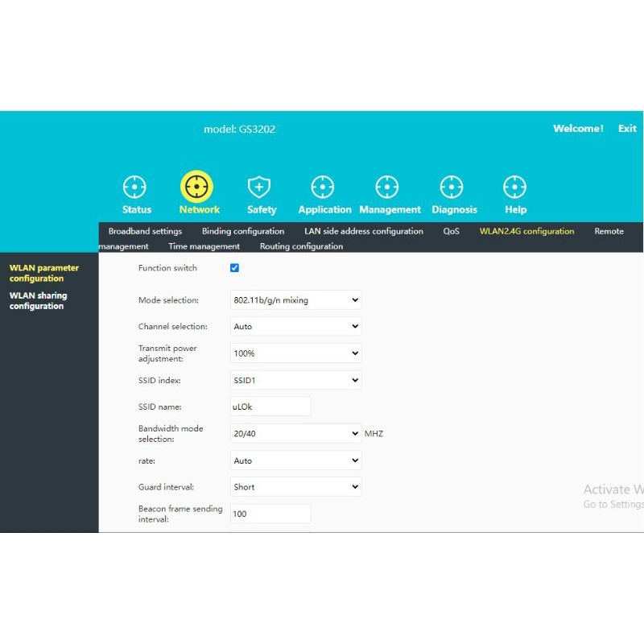Open the SSID index dropdown
Screen dimensions: 644x644
(295, 380)
